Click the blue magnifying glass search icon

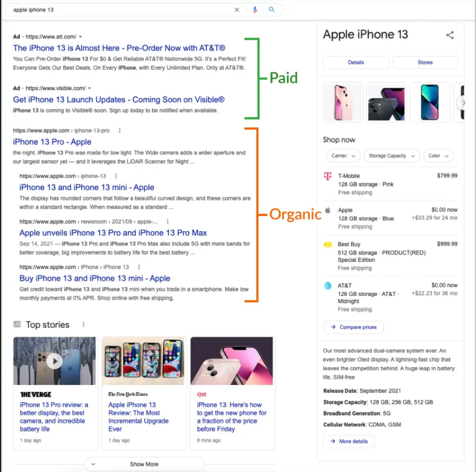[272, 10]
